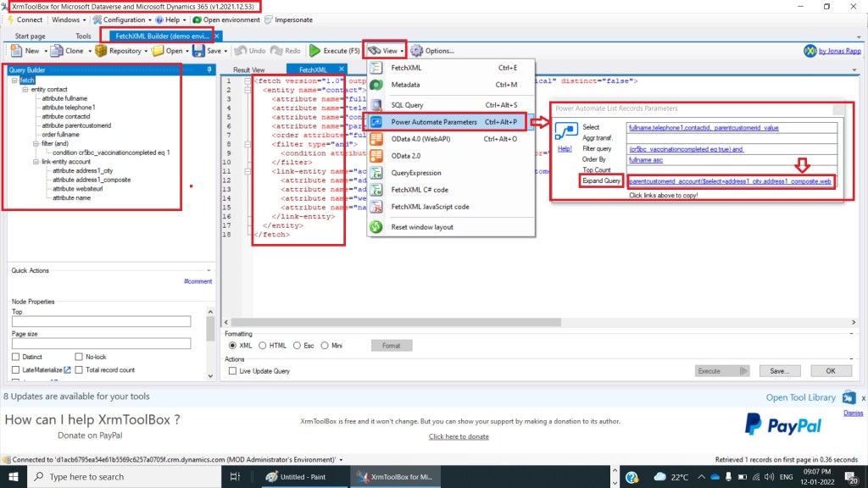Click the Execute (F5) play icon
The height and width of the screenshot is (488, 868).
coord(314,51)
